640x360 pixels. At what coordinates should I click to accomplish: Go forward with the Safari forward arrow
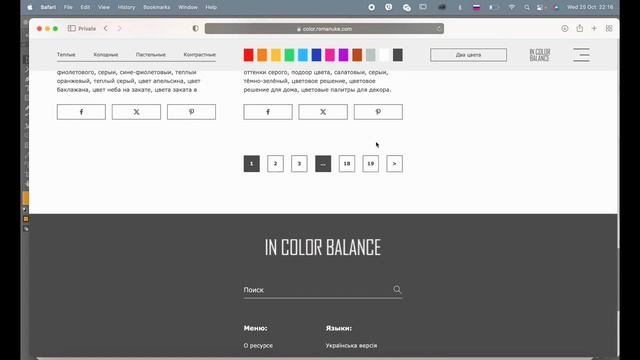coord(120,29)
